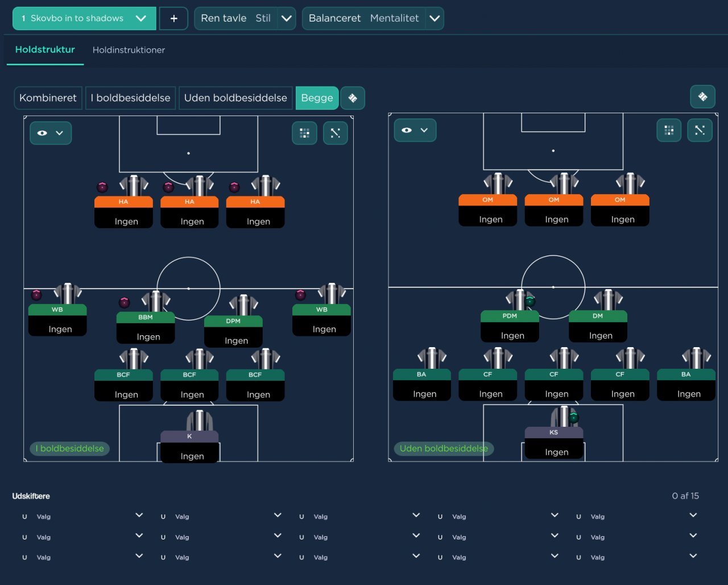Screen dimensions: 728x585
Task: Open the Balanceret Mentalitet dropdown
Action: click(x=435, y=18)
